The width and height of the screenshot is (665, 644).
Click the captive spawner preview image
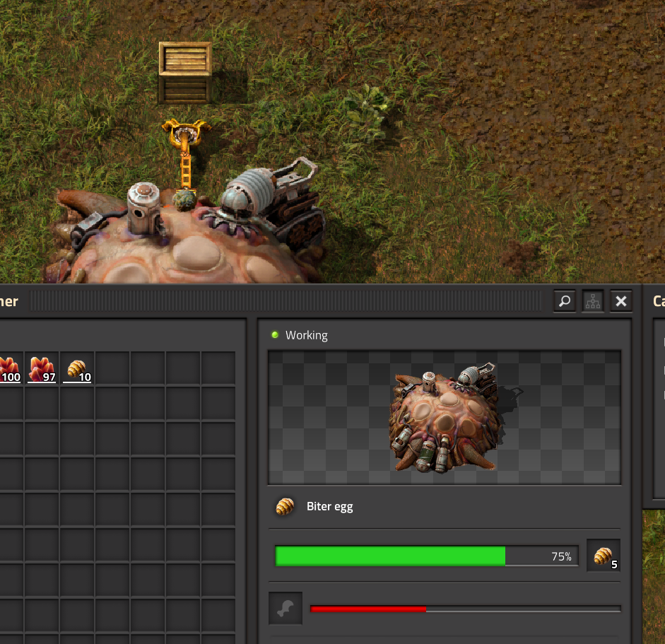[445, 418]
